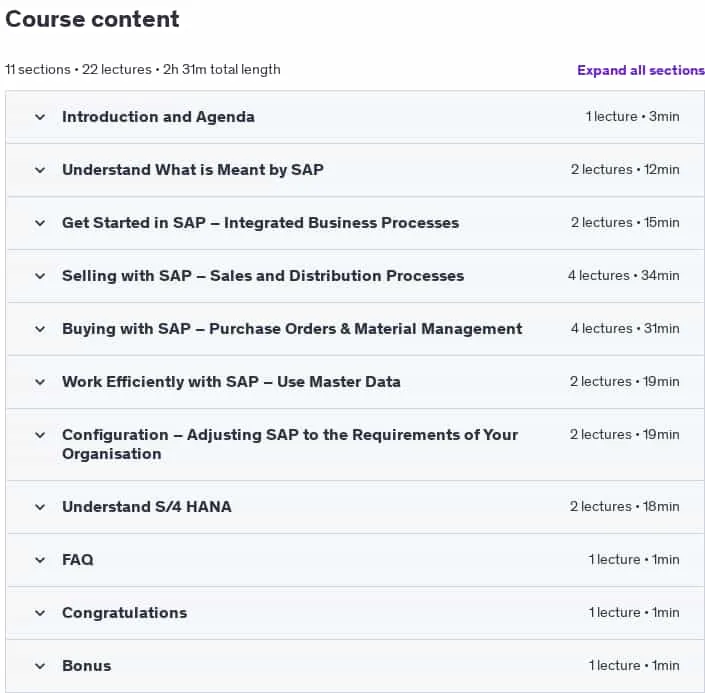Expand the Bonus section chevron
This screenshot has height=693, width=705.
(40, 666)
